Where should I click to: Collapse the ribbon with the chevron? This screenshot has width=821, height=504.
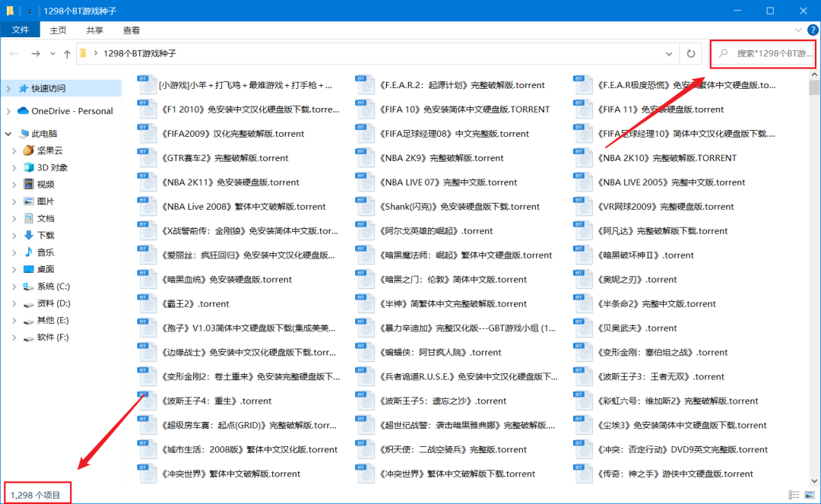(x=798, y=30)
